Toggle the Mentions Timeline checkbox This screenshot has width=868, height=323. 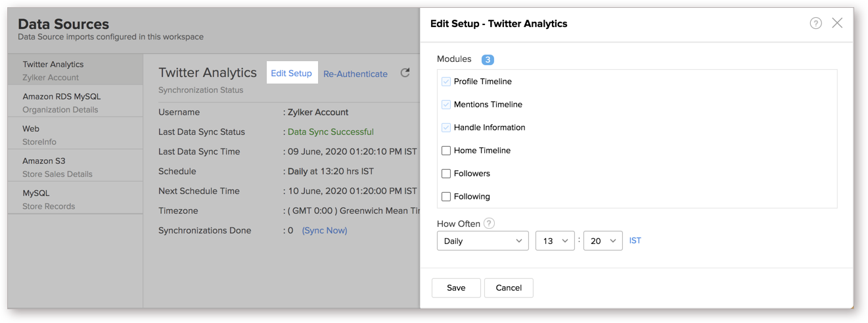446,105
